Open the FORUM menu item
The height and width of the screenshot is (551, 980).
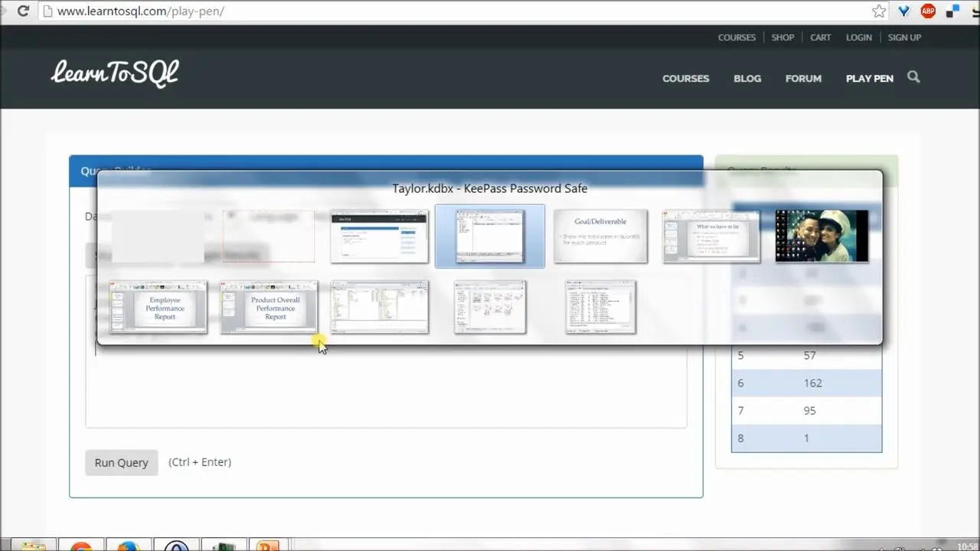click(803, 78)
